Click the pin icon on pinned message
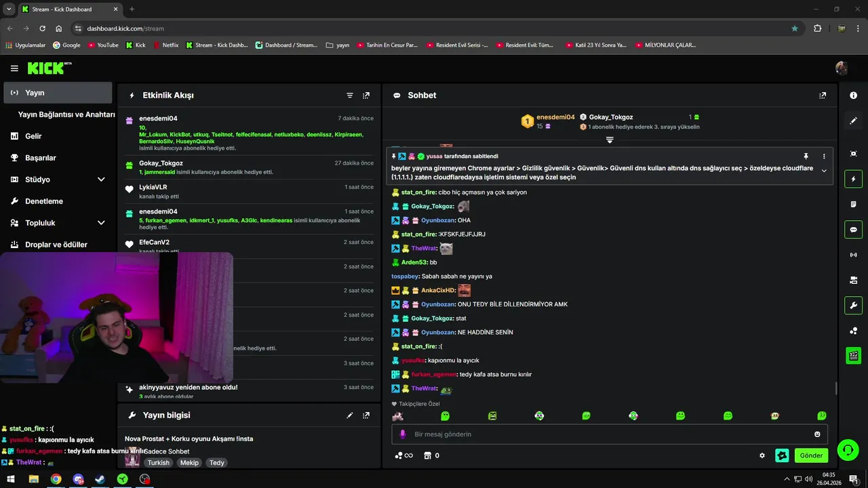Viewport: 868px width, 488px height. [x=806, y=157]
